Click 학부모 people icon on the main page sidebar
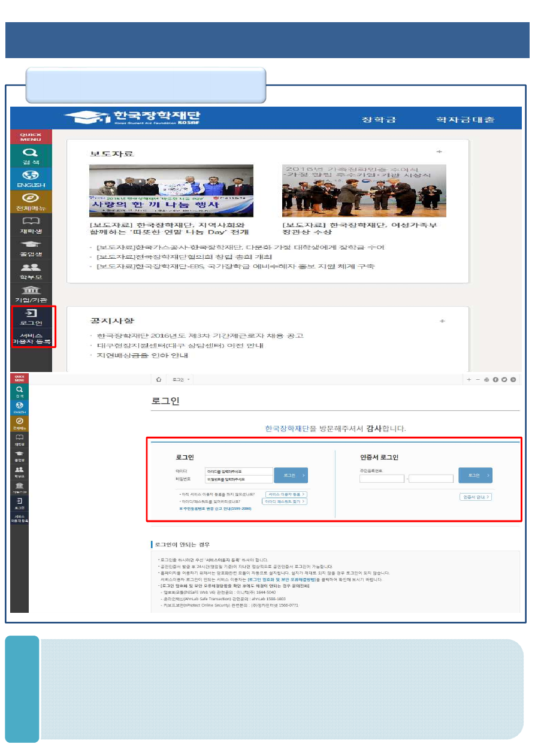The image size is (535, 756). (x=31, y=271)
